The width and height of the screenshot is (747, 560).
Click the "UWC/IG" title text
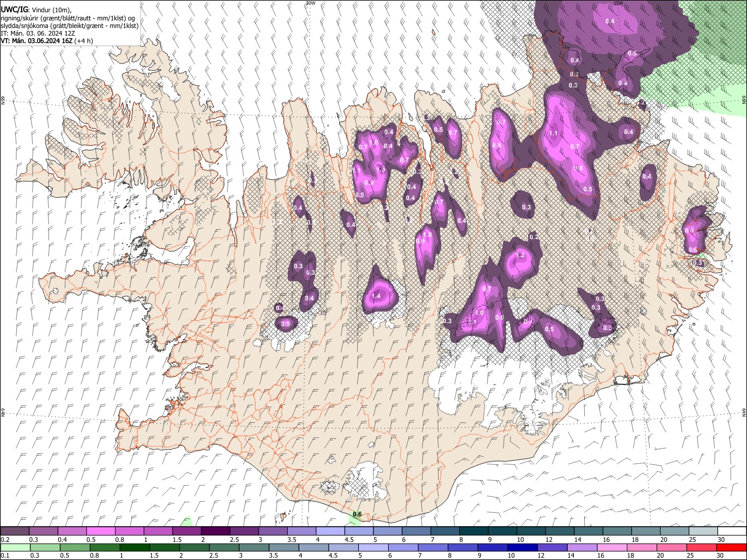[x=14, y=9]
